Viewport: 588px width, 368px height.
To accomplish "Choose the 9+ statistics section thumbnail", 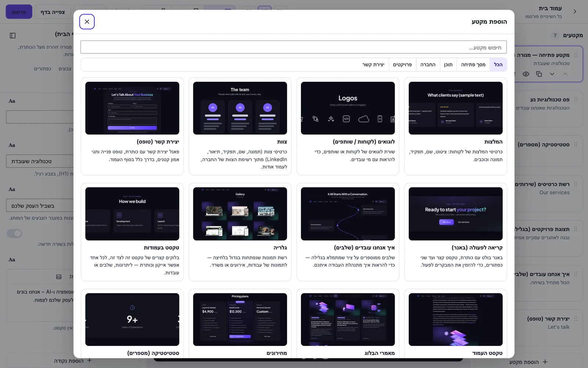I will click(x=132, y=319).
